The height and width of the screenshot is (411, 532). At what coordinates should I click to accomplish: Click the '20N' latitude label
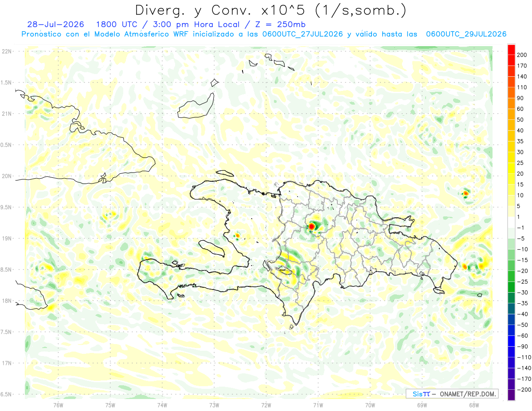(6, 176)
